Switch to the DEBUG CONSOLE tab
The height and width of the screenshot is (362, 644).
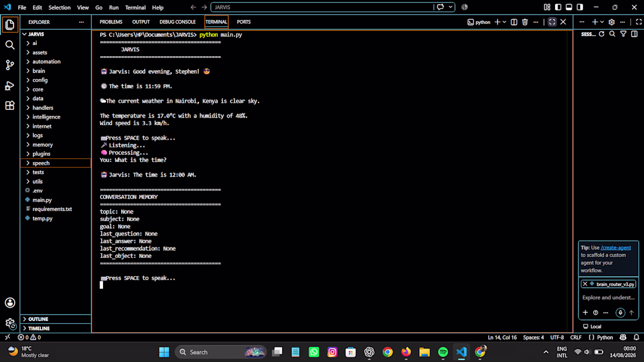pyautogui.click(x=177, y=22)
